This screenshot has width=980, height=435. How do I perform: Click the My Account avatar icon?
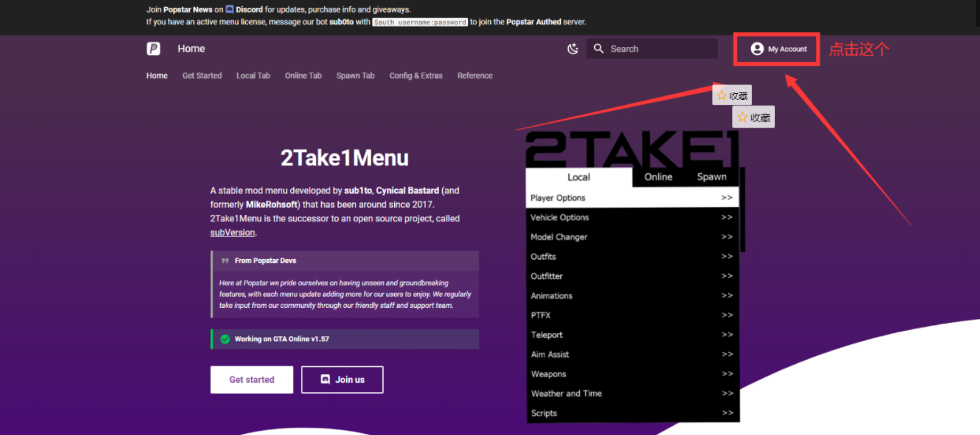757,49
